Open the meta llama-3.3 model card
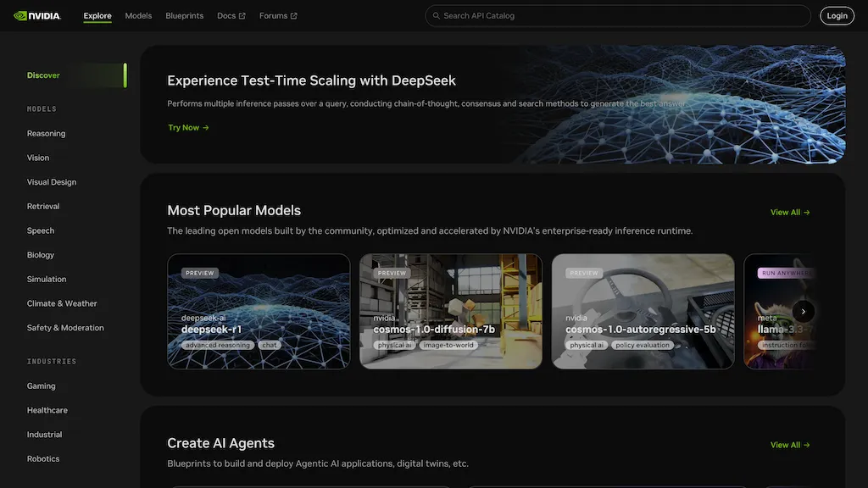Viewport: 868px width, 488px height. pyautogui.click(x=779, y=312)
